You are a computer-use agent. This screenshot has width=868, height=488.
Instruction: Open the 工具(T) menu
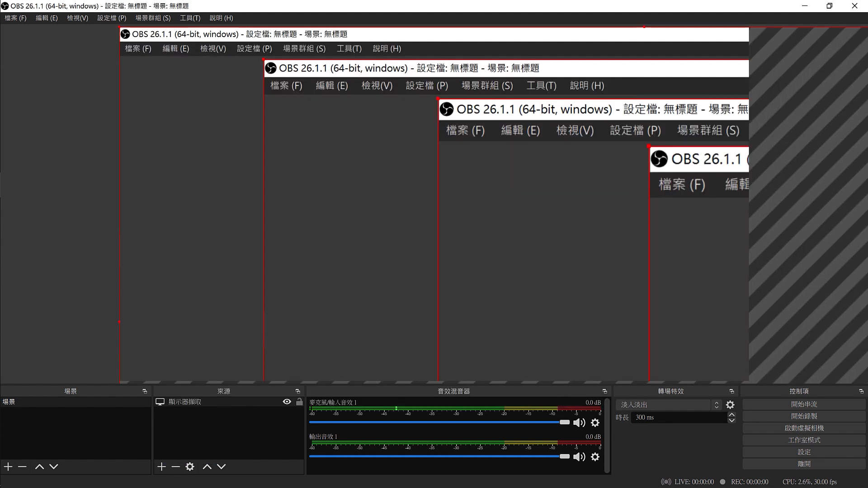190,18
